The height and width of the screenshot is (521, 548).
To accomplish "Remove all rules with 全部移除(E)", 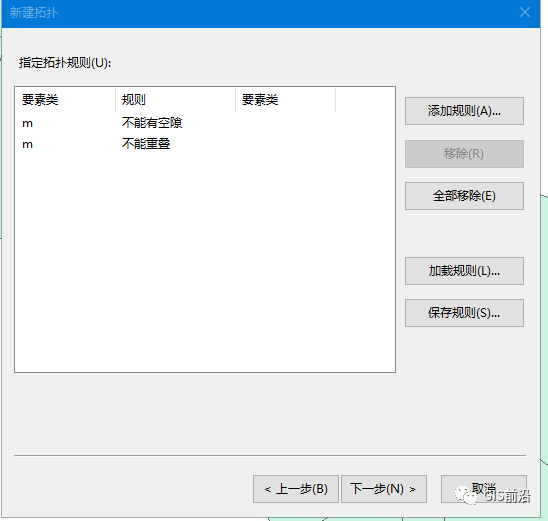I will [x=464, y=196].
